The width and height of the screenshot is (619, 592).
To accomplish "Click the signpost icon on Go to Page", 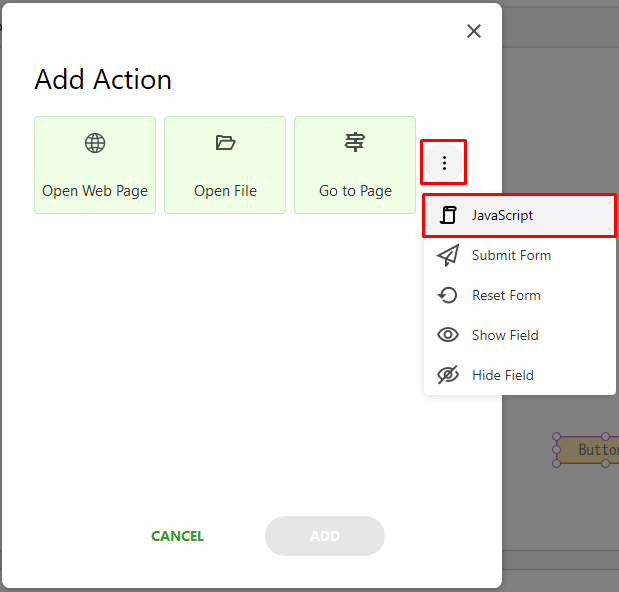I will click(355, 142).
